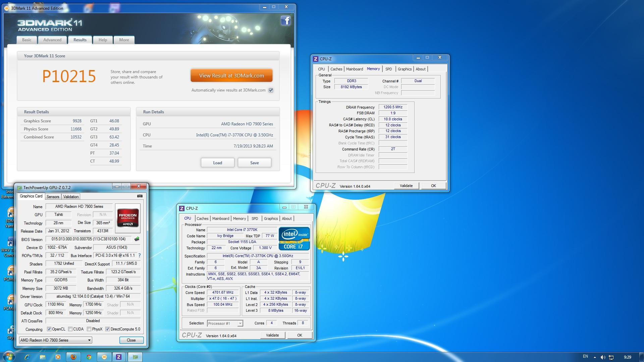The height and width of the screenshot is (362, 644).
Task: Switch to CPU-Z taskbar button
Action: (x=119, y=357)
